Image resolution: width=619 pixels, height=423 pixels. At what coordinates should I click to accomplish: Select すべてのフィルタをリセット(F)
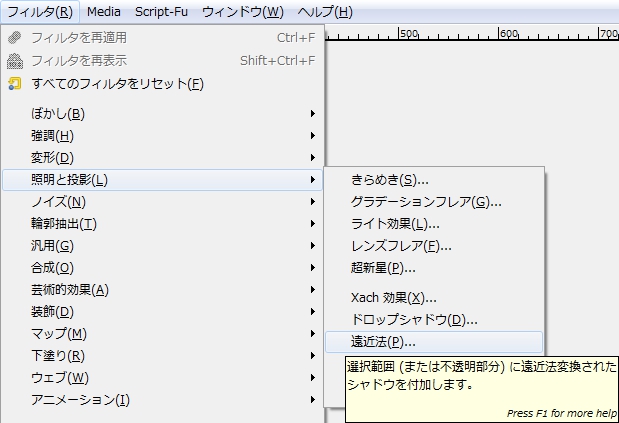[162, 84]
